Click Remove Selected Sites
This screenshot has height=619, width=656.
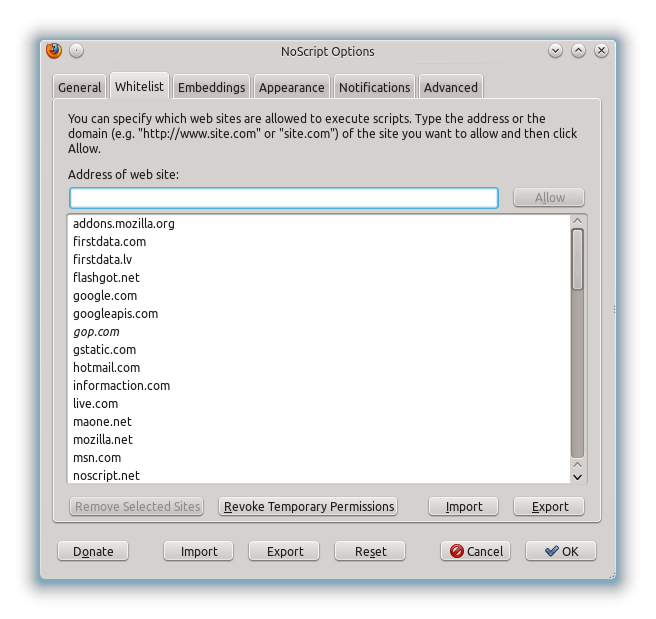click(x=136, y=506)
